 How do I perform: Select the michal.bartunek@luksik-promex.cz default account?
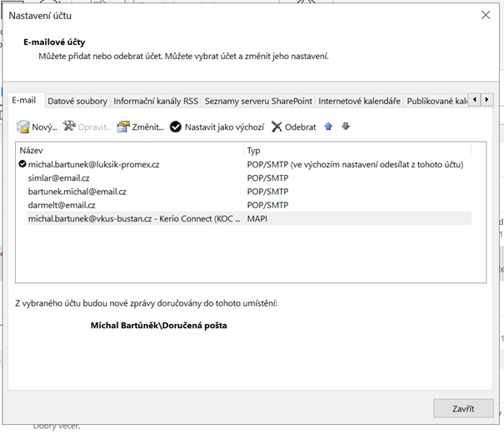pyautogui.click(x=93, y=165)
